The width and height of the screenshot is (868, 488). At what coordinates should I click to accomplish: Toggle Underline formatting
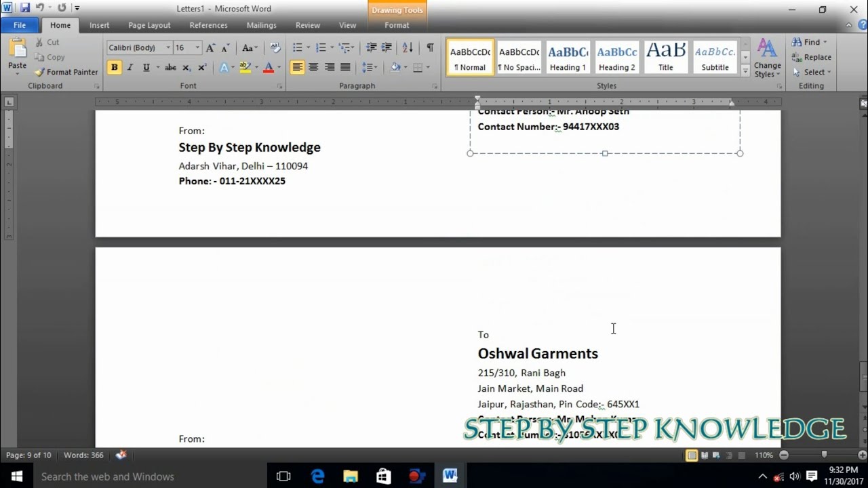pos(145,67)
